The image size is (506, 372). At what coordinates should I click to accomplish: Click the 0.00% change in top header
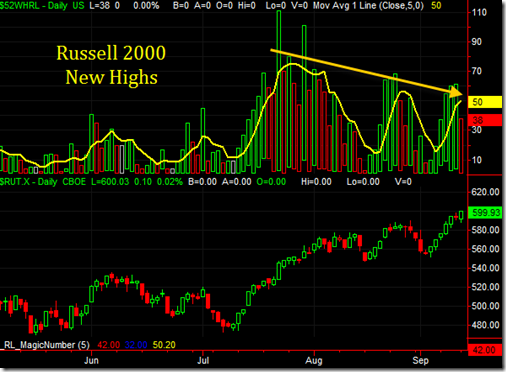point(146,6)
